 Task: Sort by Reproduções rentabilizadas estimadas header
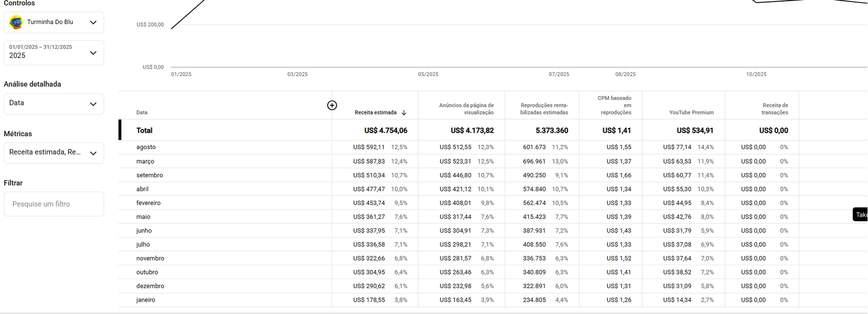[544, 108]
